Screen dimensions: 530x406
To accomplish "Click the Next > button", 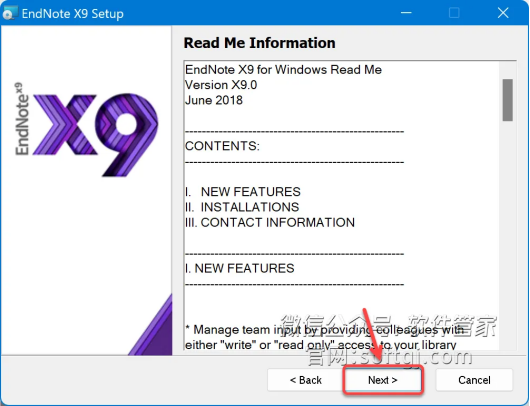I will point(383,380).
